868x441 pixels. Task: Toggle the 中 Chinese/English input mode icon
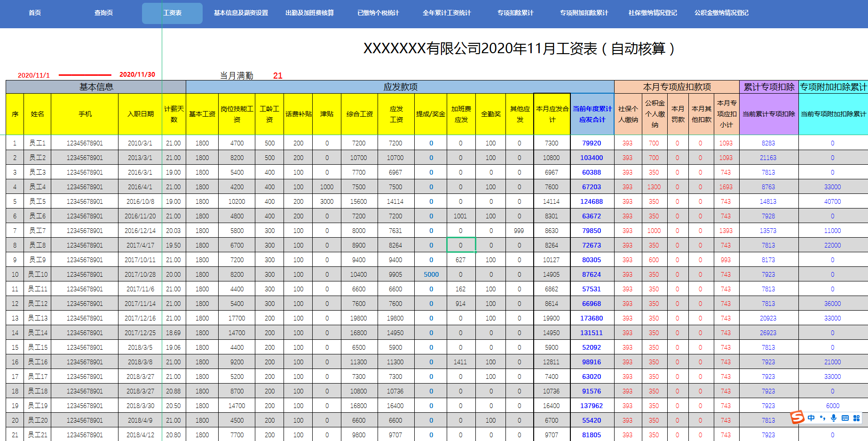(x=811, y=418)
